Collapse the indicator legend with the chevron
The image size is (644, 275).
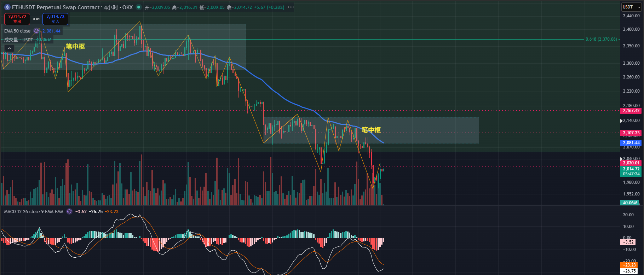10,48
